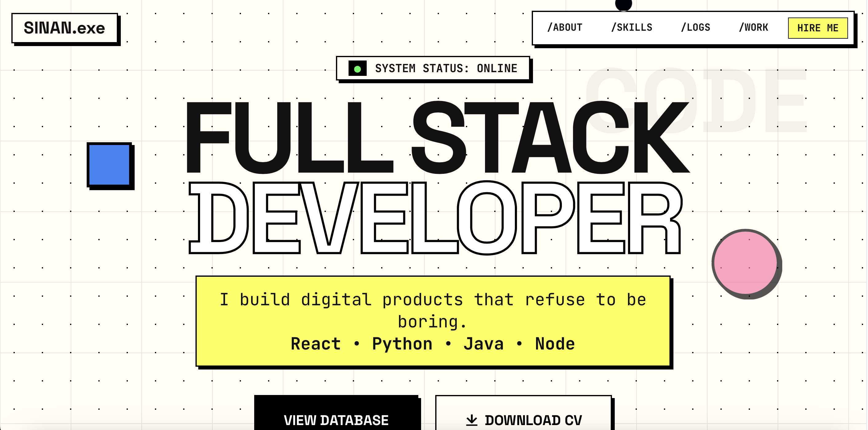This screenshot has height=430, width=868.
Task: Navigate to the /LOGS page
Action: coord(696,27)
